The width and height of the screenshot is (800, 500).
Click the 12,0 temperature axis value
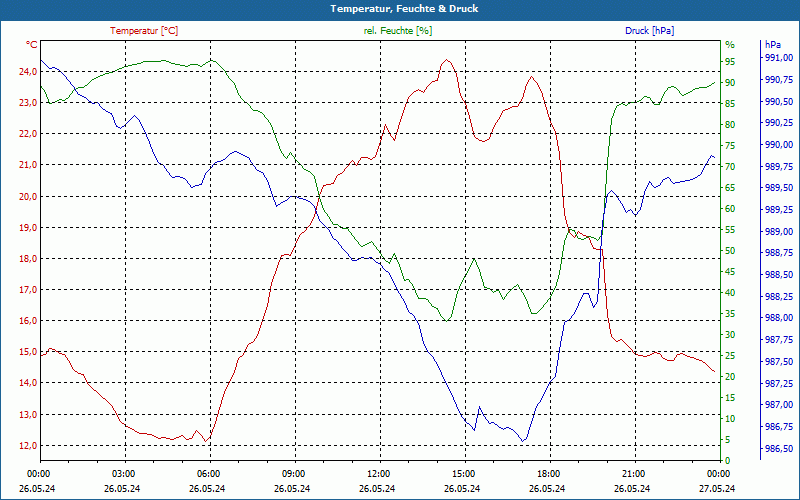[x=28, y=446]
